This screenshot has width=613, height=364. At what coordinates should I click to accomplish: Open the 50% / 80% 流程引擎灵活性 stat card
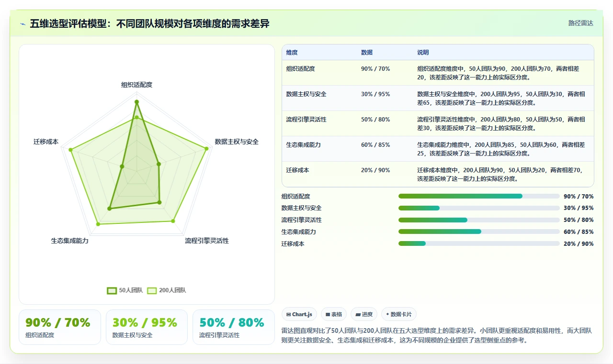(x=233, y=327)
